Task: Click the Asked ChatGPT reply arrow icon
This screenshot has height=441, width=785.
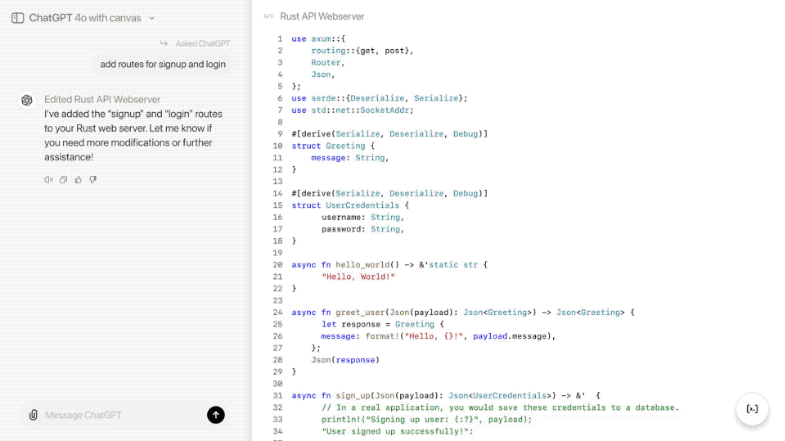Action: tap(165, 44)
